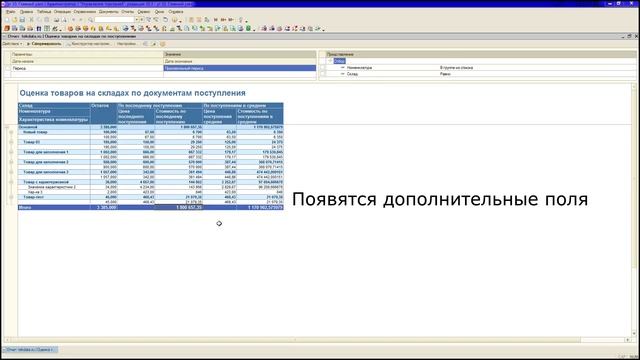
Task: Click the 'Равно' comparison value
Action: click(445, 74)
